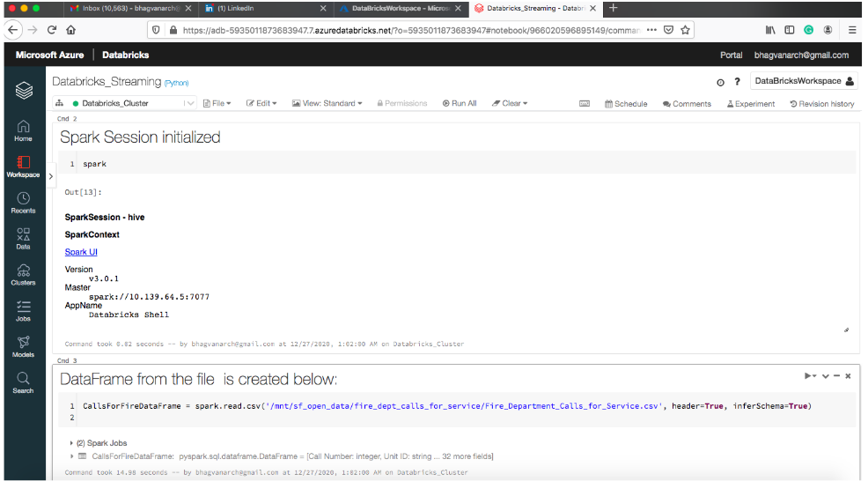Open Workspace in the sidebar
Screen dimensions: 868x489
pos(23,167)
